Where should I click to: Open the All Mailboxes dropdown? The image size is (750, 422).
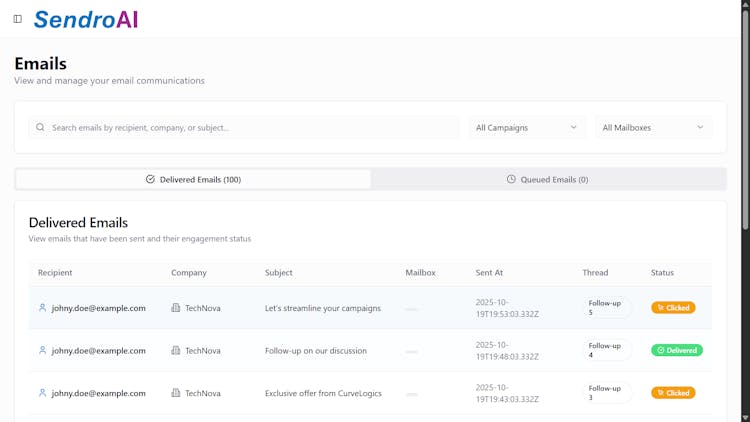pos(654,128)
